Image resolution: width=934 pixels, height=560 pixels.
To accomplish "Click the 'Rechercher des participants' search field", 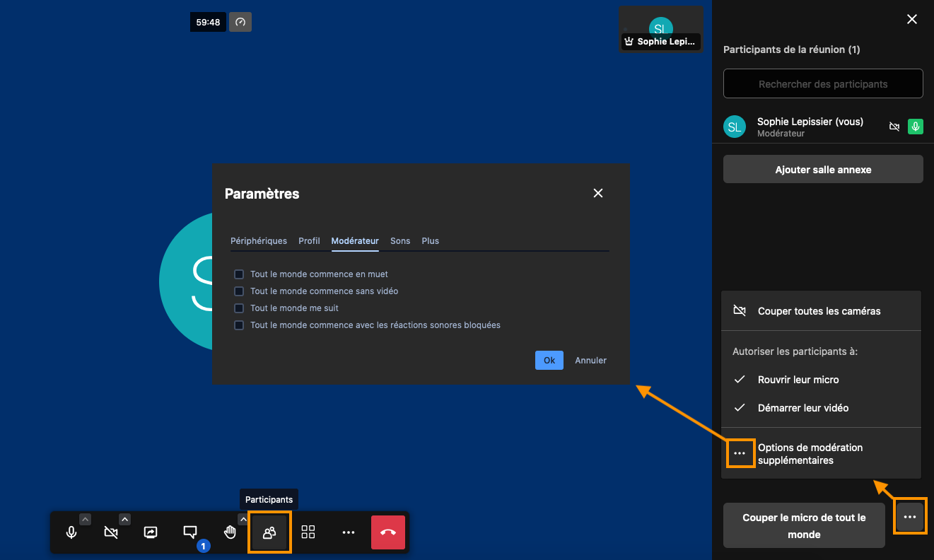I will [x=823, y=84].
